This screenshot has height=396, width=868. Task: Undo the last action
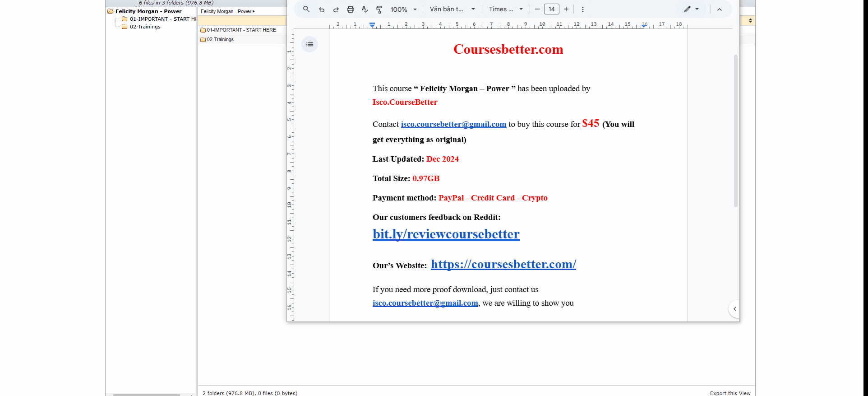322,9
